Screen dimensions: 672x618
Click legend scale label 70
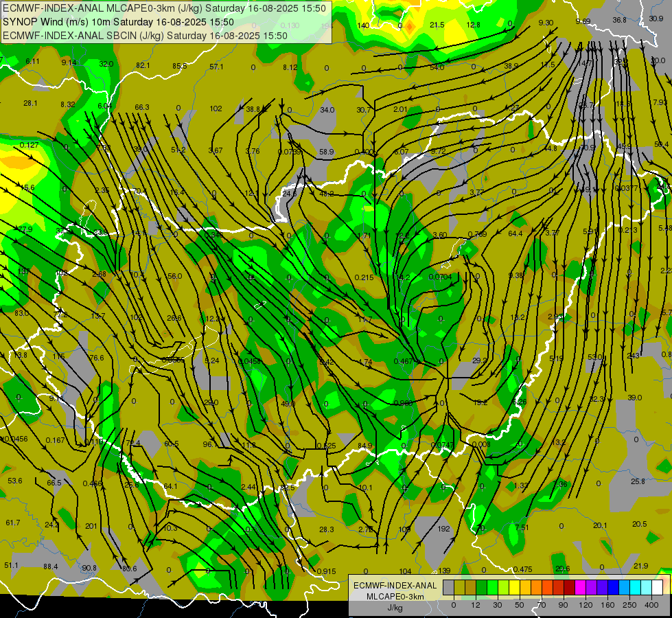point(542,605)
